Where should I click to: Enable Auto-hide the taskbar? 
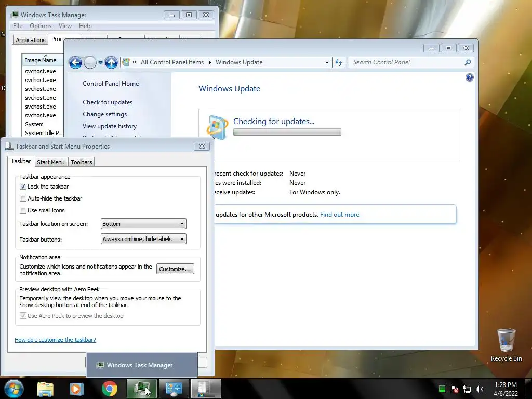click(23, 198)
